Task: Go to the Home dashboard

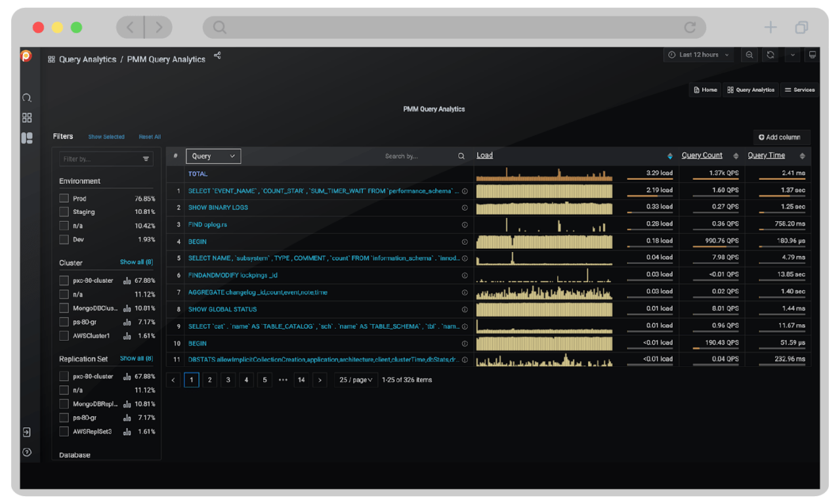Action: pyautogui.click(x=704, y=89)
